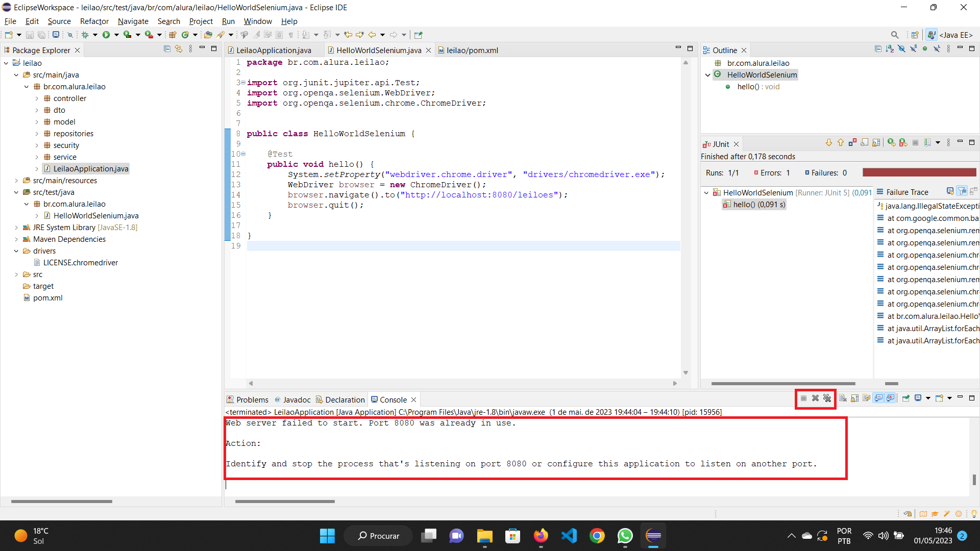Expand JRE System Library node

16,227
